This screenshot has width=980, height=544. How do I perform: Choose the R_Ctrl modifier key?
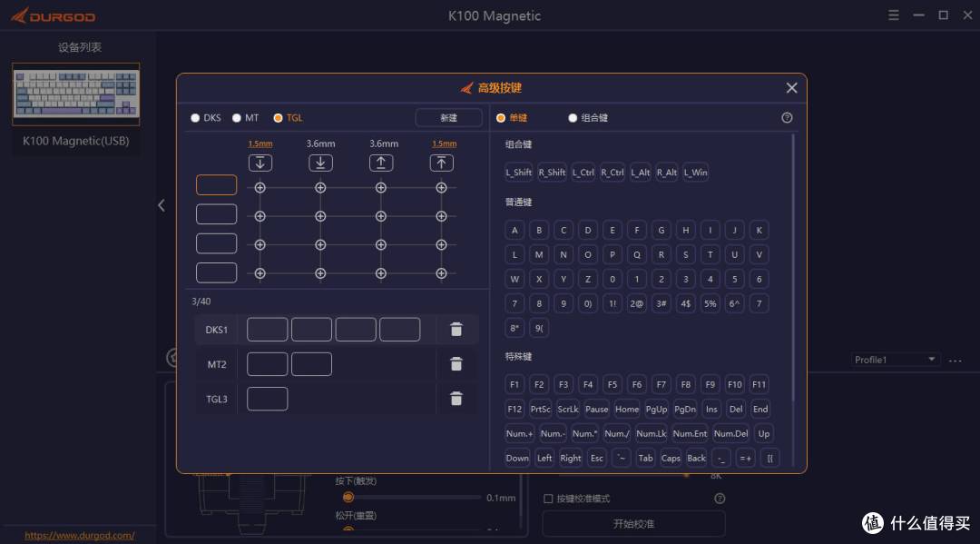tap(612, 173)
